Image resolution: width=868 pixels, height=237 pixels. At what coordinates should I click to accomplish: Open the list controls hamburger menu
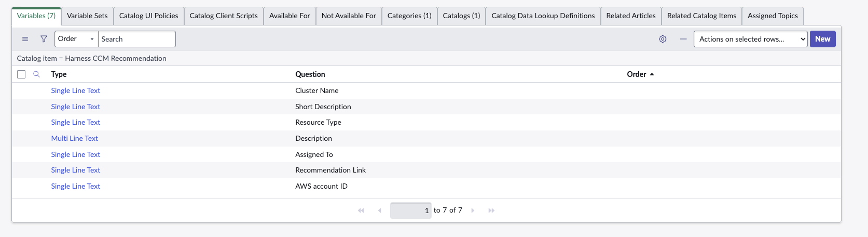[25, 39]
